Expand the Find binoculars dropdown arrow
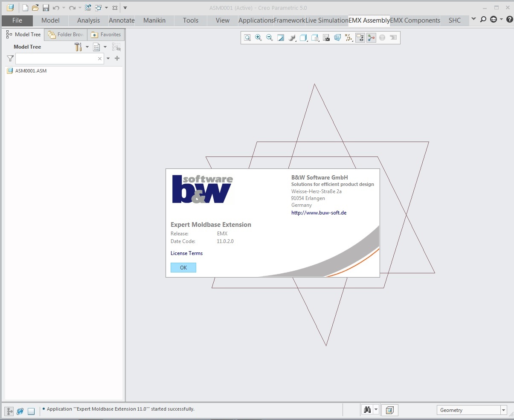514x420 pixels. click(x=376, y=410)
